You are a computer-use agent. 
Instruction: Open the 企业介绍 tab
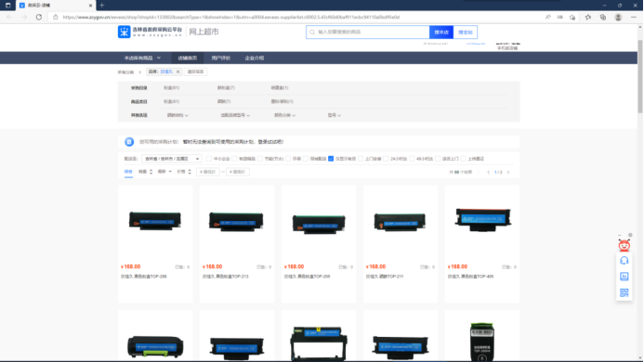click(255, 58)
